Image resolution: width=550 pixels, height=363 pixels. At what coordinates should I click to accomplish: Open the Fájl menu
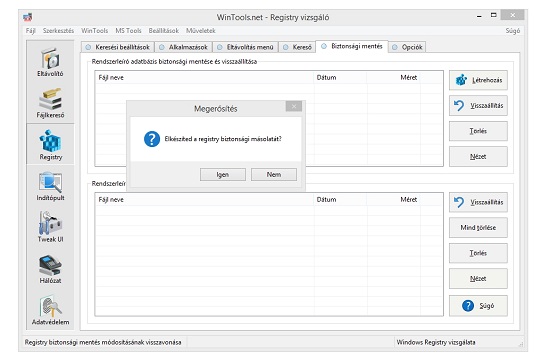click(x=31, y=31)
